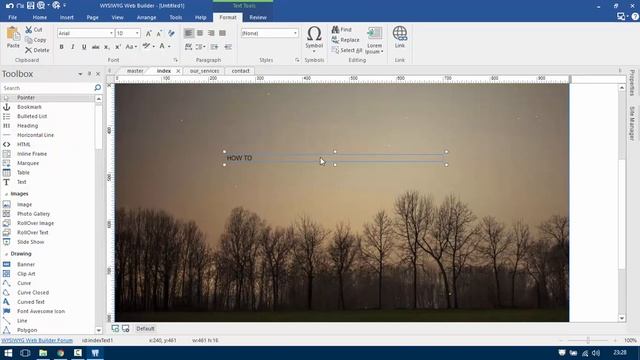Align text right
The image size is (640, 360).
pos(211,33)
